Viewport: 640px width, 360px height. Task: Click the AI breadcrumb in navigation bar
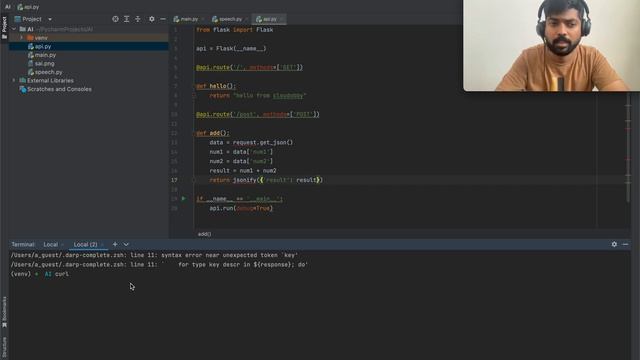point(7,7)
